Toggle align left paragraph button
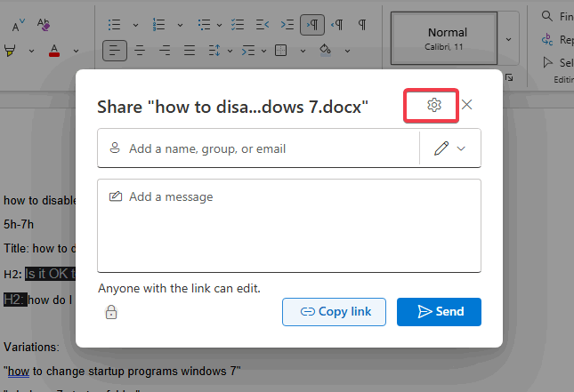Screen dimensions: 574x392 pos(115,51)
